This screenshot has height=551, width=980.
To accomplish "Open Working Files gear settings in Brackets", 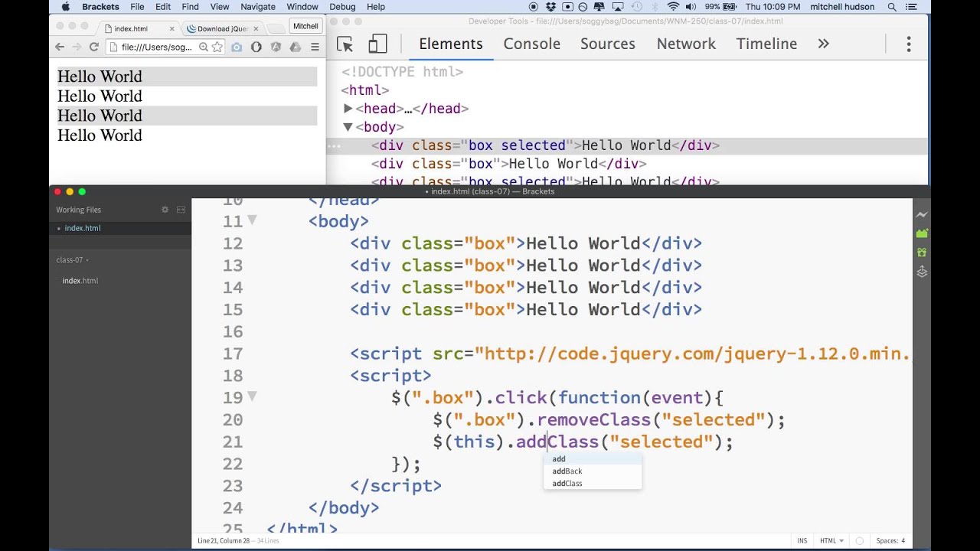I will click(165, 210).
